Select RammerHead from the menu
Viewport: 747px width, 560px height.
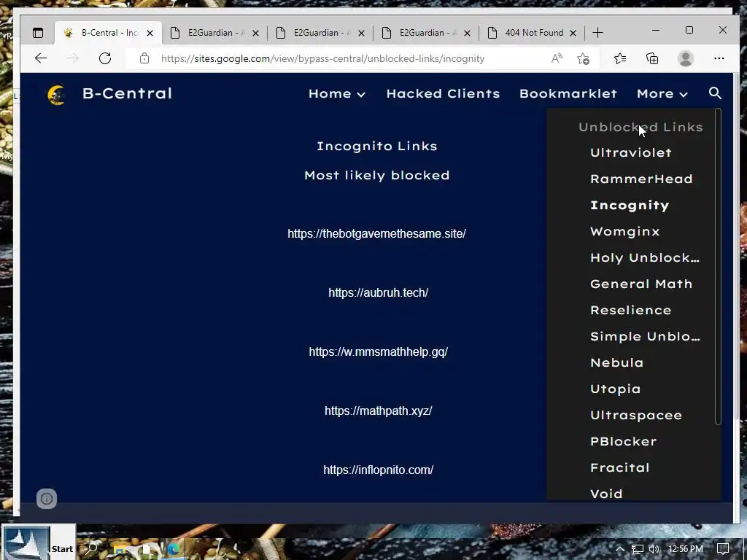641,179
